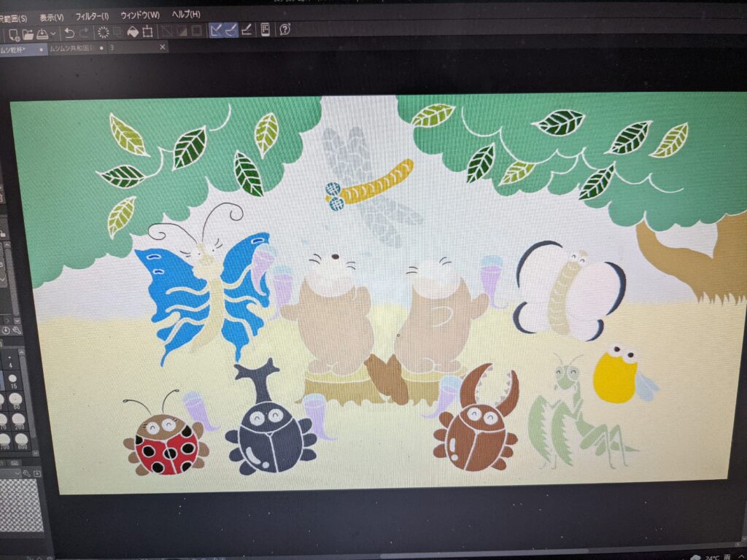Click the Fill paint bucket icon

133,31
